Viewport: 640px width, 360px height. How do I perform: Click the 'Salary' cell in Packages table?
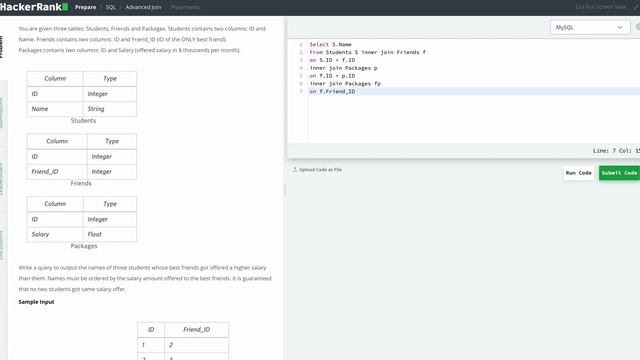pos(55,234)
